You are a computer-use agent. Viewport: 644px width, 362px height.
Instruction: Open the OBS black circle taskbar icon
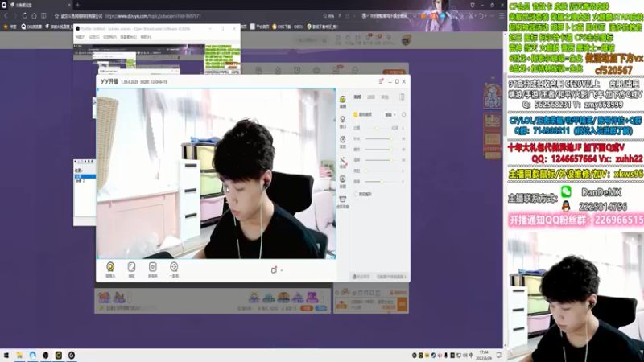pyautogui.click(x=46, y=355)
